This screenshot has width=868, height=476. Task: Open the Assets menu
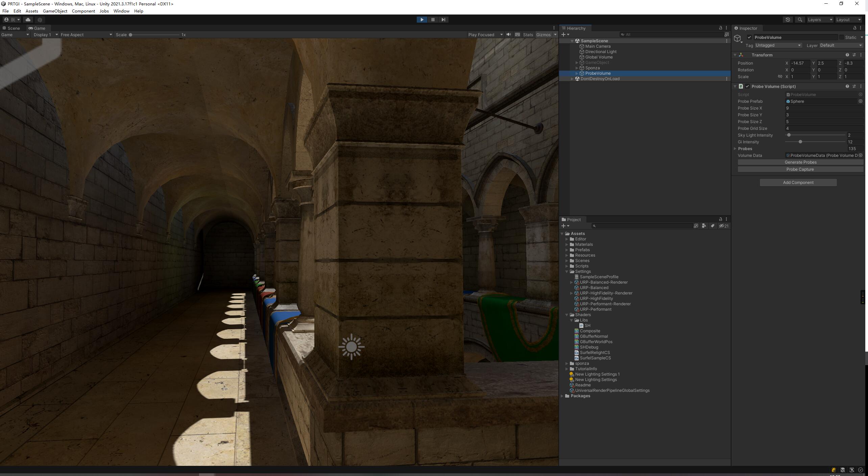[x=32, y=11]
